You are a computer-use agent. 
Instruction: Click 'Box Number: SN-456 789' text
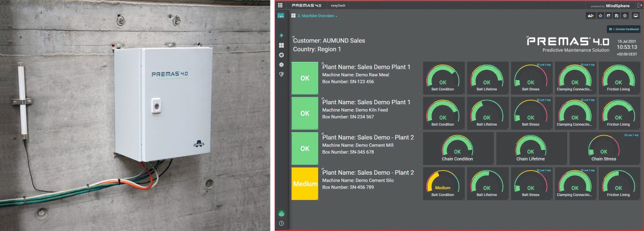tap(348, 187)
